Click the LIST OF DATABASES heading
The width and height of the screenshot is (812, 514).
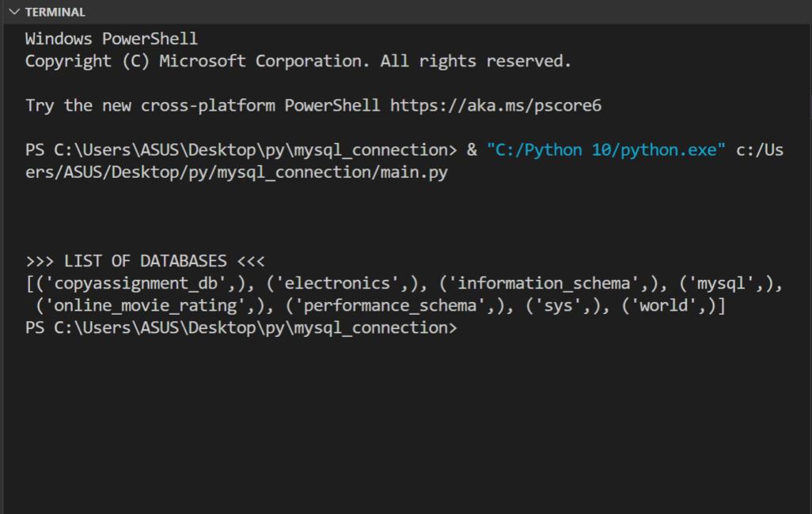[145, 261]
